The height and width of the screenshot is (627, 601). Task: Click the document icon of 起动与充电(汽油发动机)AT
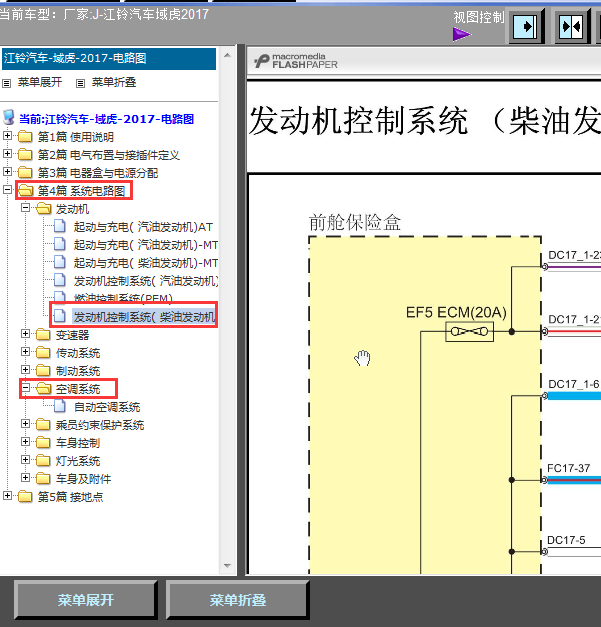[60, 226]
